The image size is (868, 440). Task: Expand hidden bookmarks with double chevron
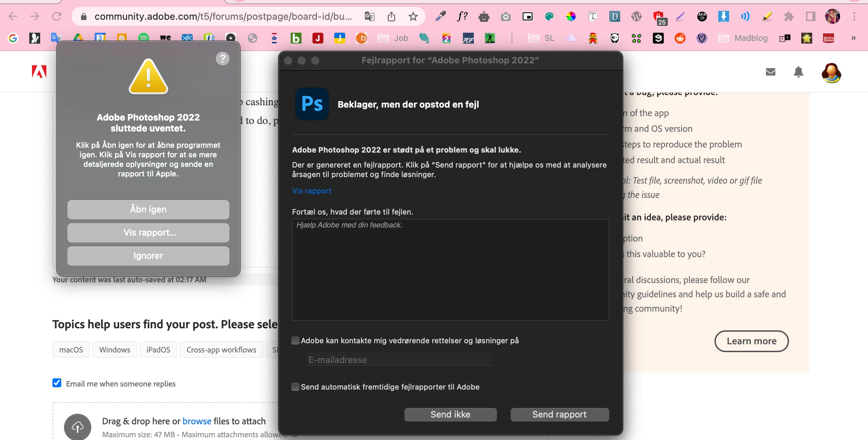pos(853,38)
